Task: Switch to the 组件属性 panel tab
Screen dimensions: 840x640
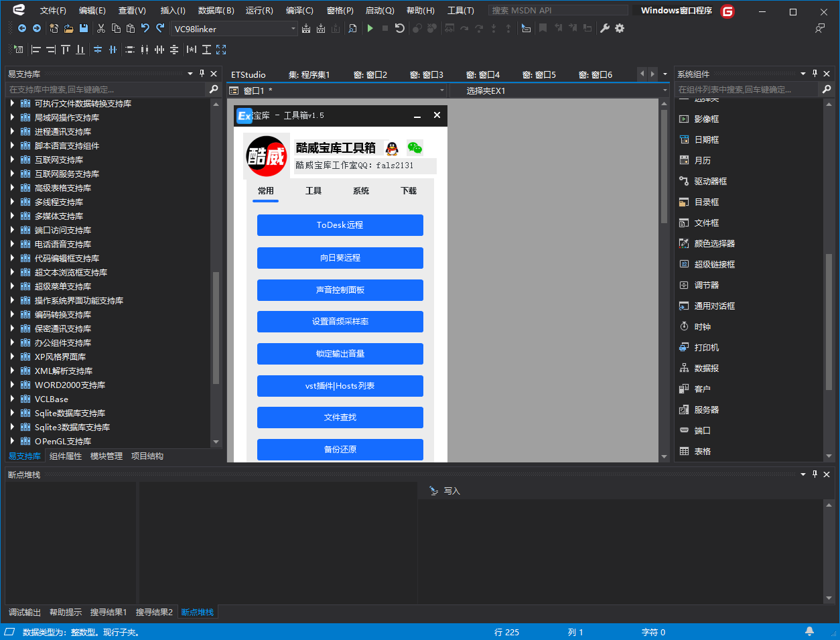Action: tap(66, 456)
